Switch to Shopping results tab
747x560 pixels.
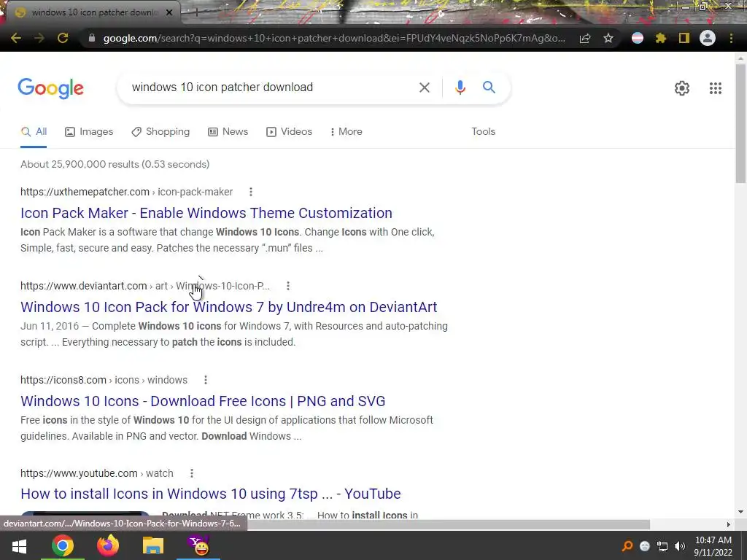point(160,132)
